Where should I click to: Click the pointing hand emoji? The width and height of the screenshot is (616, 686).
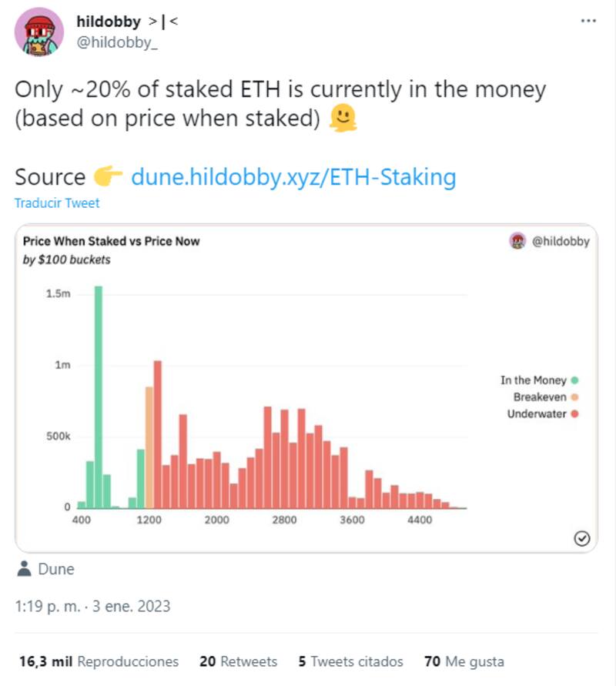[x=109, y=177]
